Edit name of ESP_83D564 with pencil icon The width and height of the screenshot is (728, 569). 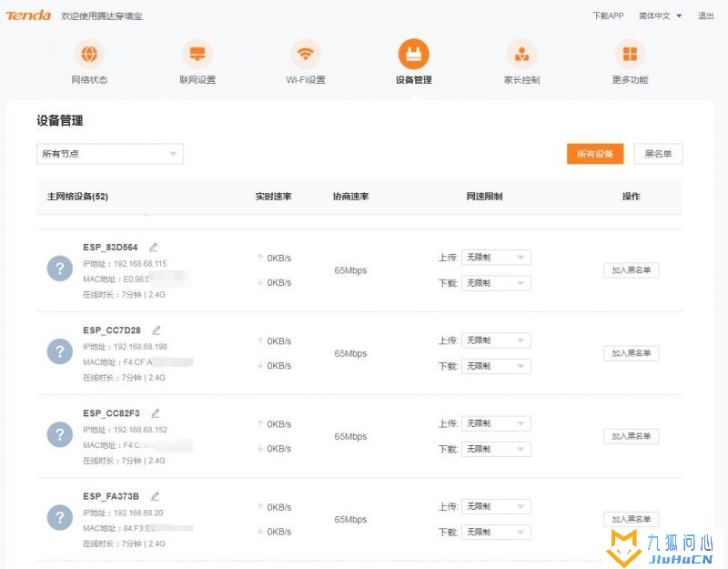tap(153, 247)
